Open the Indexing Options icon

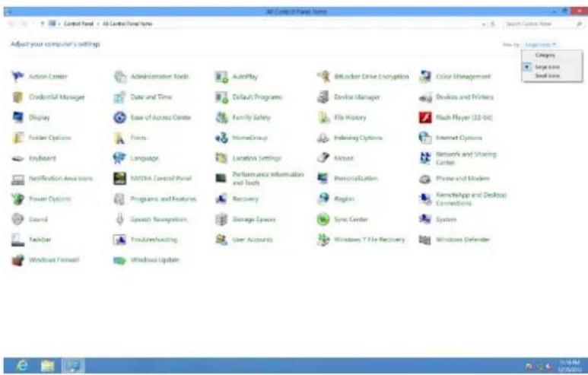(x=323, y=138)
